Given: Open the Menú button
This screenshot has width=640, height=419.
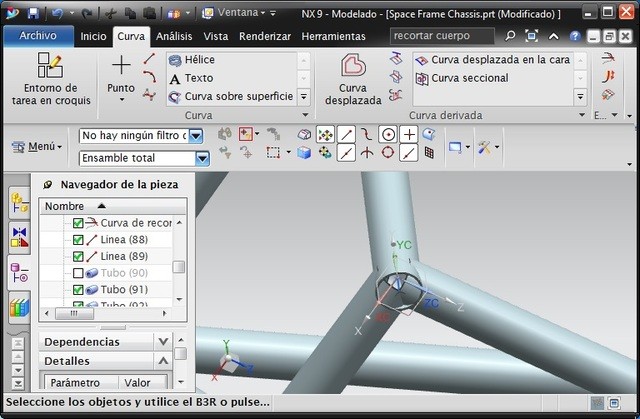Looking at the screenshot, I should pos(37,147).
